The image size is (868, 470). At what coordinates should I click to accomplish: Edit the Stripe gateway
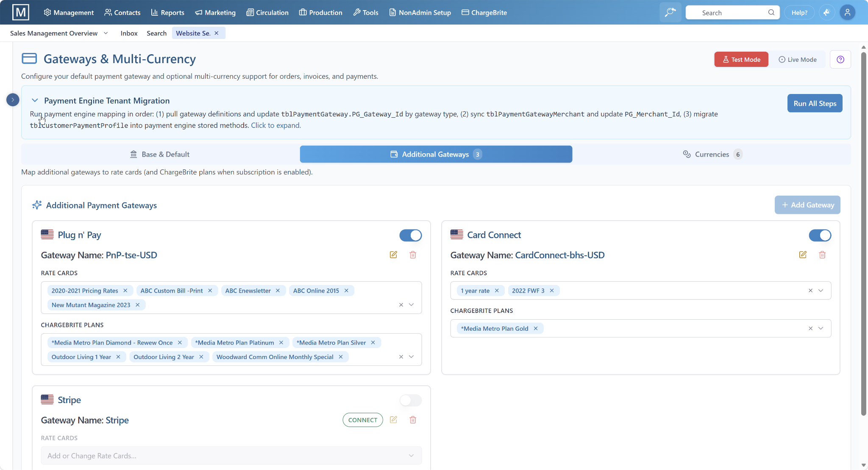pyautogui.click(x=393, y=420)
